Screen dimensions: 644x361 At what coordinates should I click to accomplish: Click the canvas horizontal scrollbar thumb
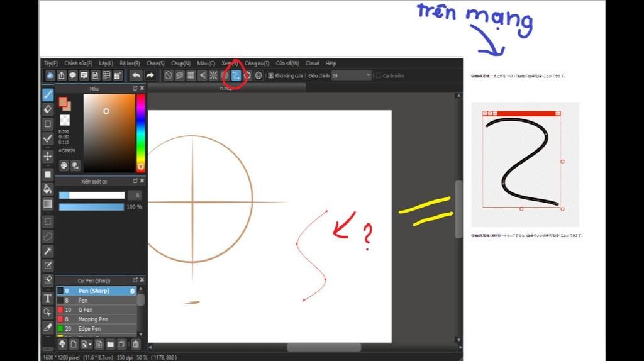click(324, 347)
